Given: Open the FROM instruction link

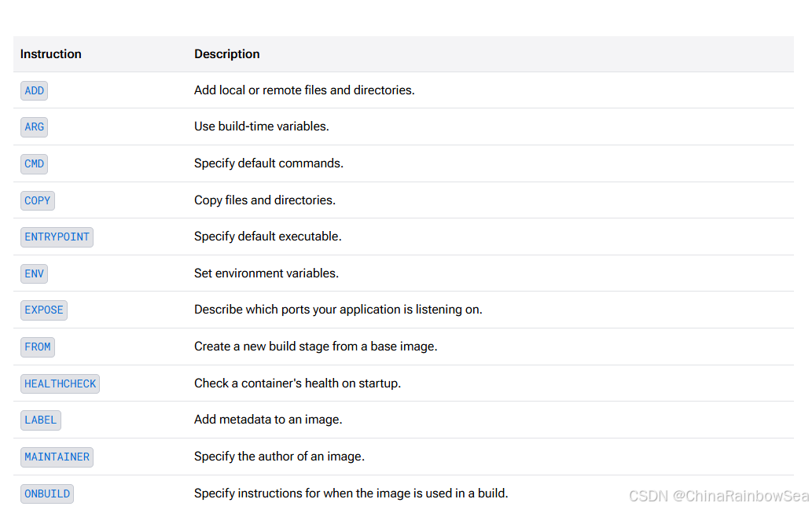Looking at the screenshot, I should coord(37,347).
